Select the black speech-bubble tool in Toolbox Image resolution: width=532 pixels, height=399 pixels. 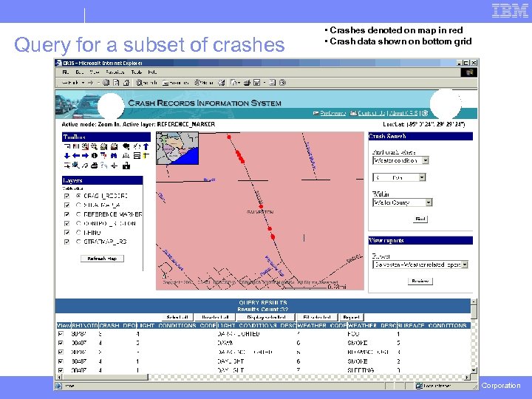[x=126, y=146]
